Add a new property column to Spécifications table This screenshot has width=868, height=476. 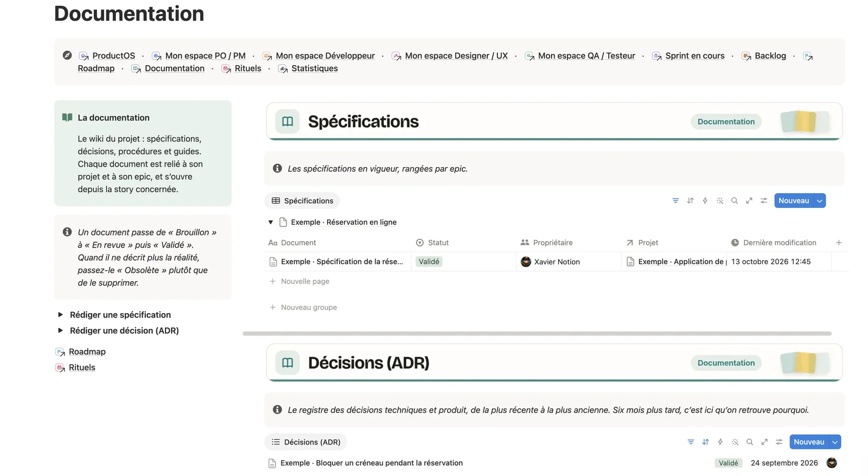tap(839, 243)
